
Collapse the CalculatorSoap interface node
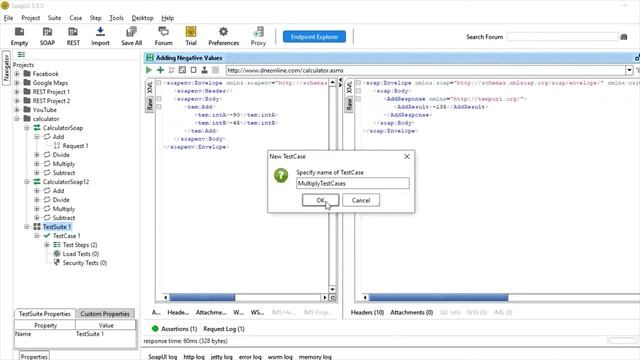[x=27, y=128]
